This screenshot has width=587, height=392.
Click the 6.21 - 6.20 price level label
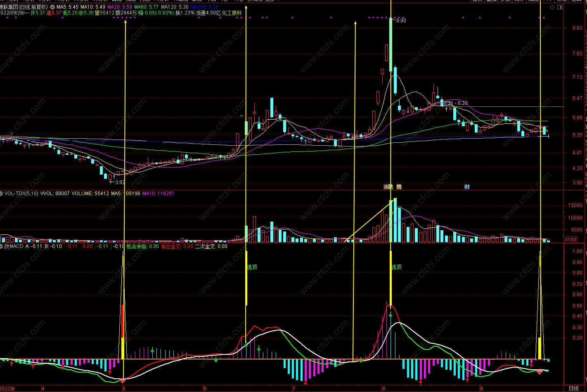tap(455, 103)
